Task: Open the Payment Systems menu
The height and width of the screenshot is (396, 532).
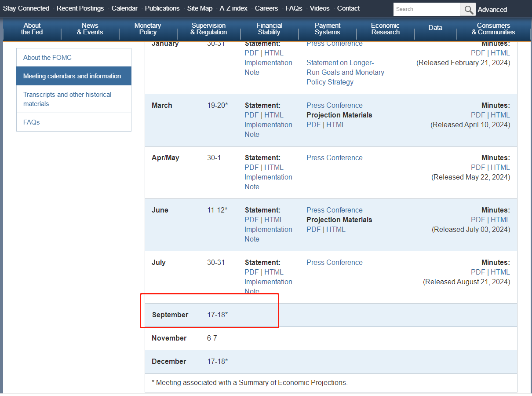Action: point(327,29)
